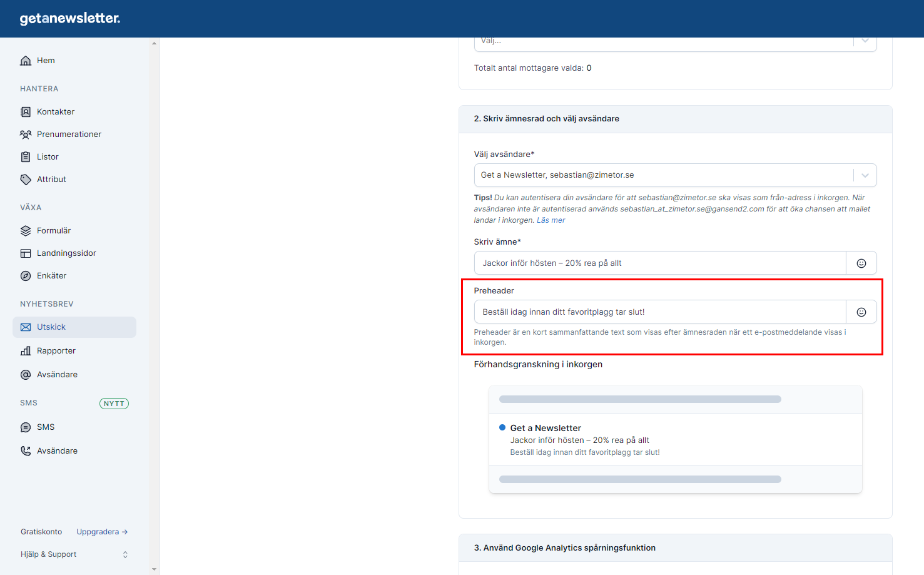
Task: Click the Utskick envelope icon
Action: point(26,327)
